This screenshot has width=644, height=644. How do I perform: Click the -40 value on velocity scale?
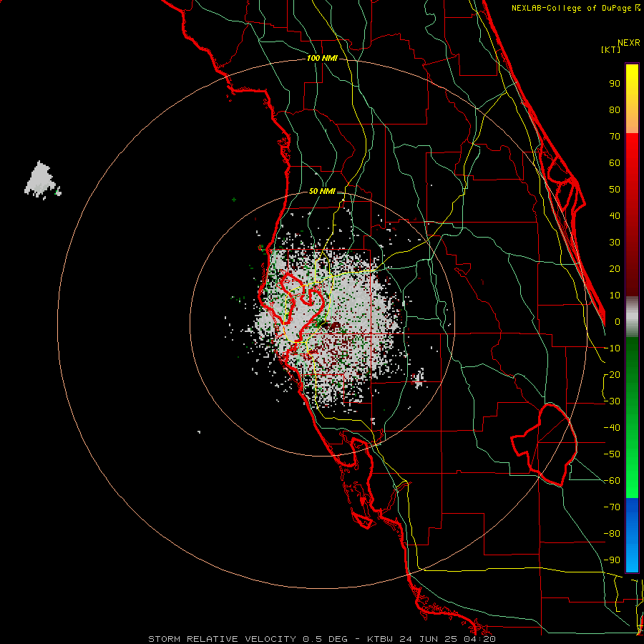(612, 428)
